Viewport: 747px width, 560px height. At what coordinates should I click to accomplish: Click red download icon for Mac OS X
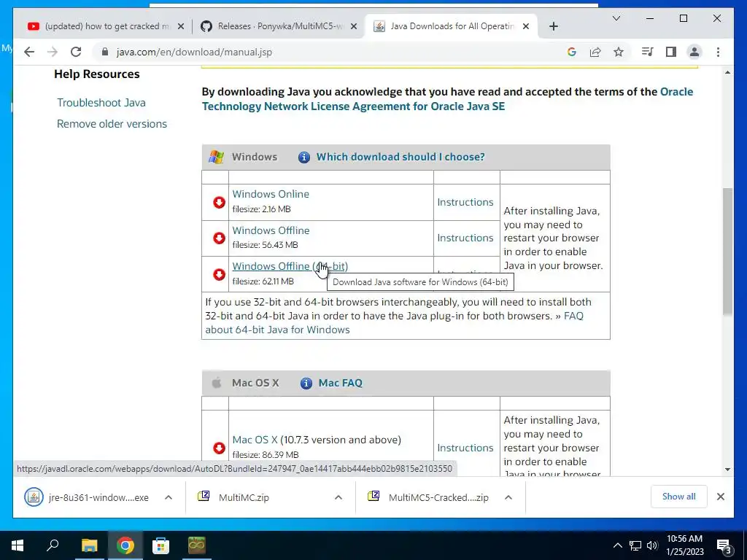pyautogui.click(x=219, y=448)
